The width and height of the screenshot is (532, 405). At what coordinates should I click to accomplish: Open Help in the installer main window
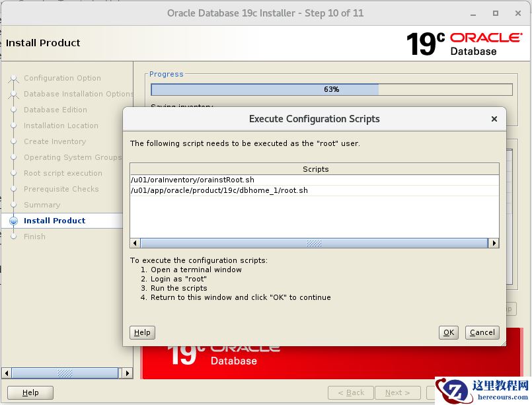coord(30,392)
